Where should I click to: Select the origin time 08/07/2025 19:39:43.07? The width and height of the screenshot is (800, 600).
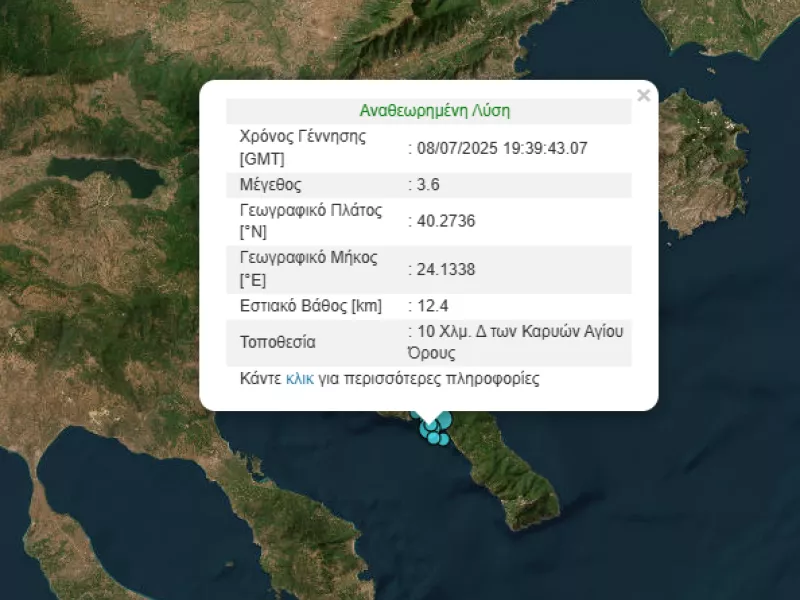point(502,148)
